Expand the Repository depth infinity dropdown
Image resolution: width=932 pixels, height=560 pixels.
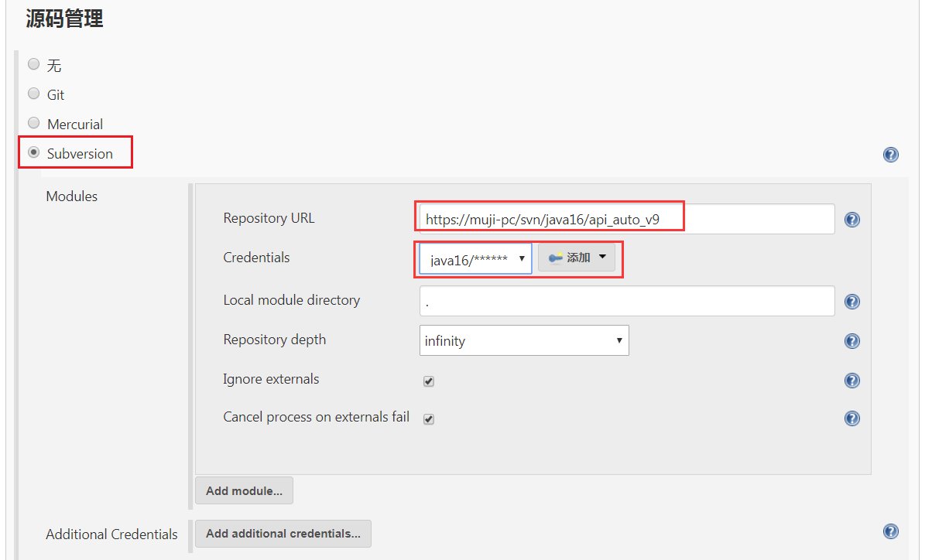(x=524, y=340)
